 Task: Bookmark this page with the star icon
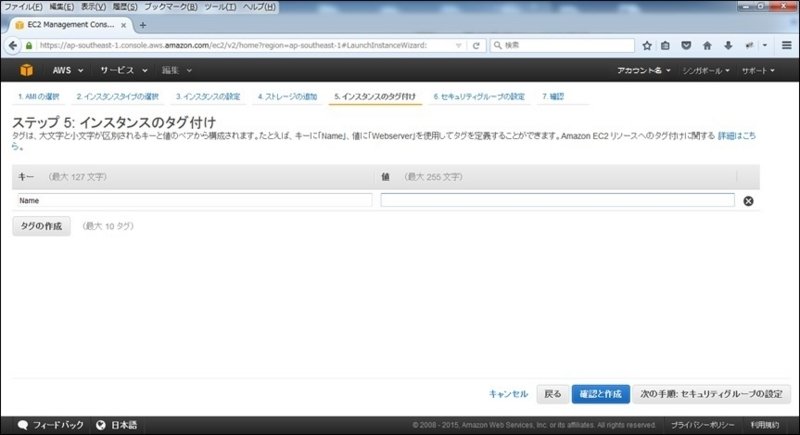[x=647, y=45]
